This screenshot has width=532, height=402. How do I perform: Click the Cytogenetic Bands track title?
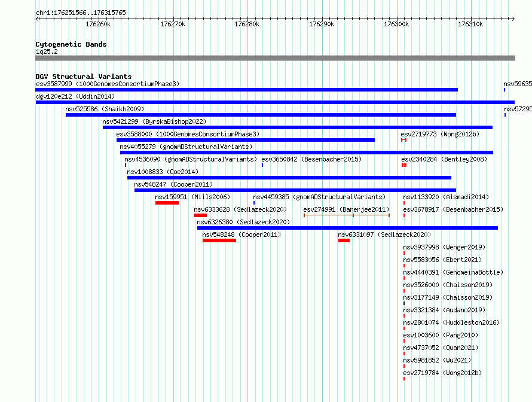tap(71, 44)
